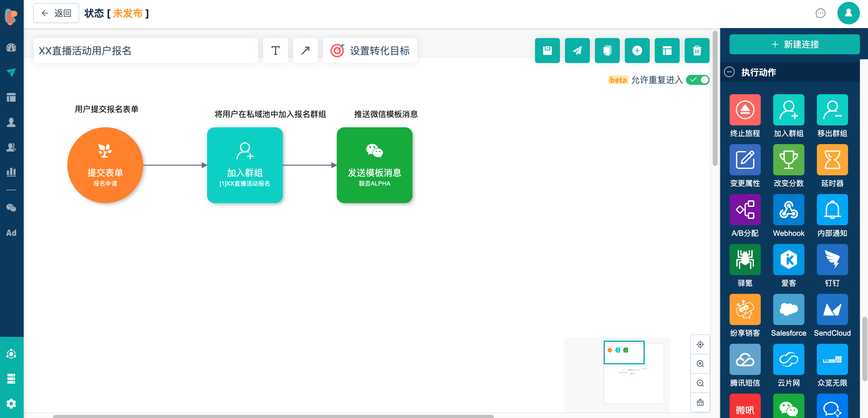The height and width of the screenshot is (418, 868).
Task: Select the 终止旅程 action icon
Action: pyautogui.click(x=745, y=110)
